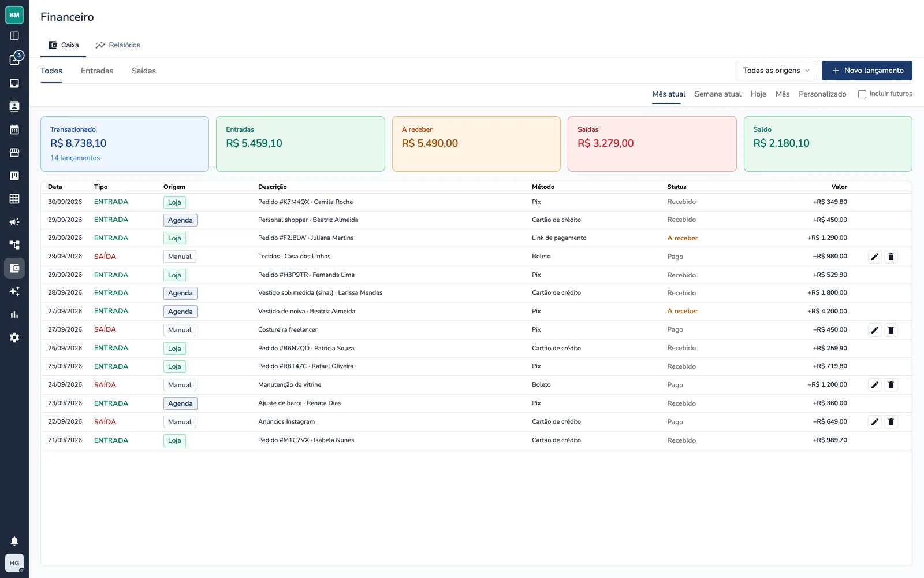Viewport: 924px width, 578px height.
Task: Enable the Incluir futuros checkbox
Action: [x=862, y=94]
